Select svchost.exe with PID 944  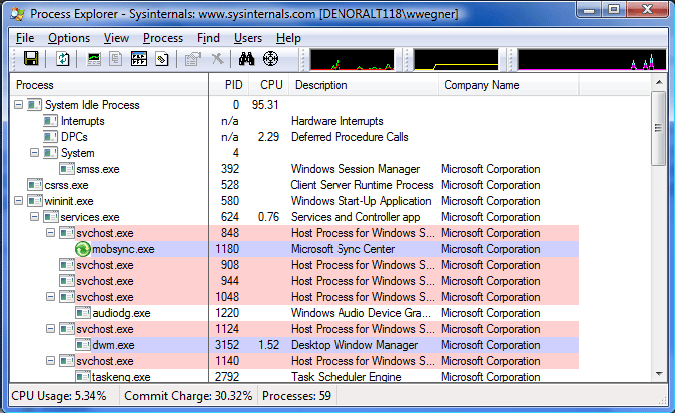(294, 281)
